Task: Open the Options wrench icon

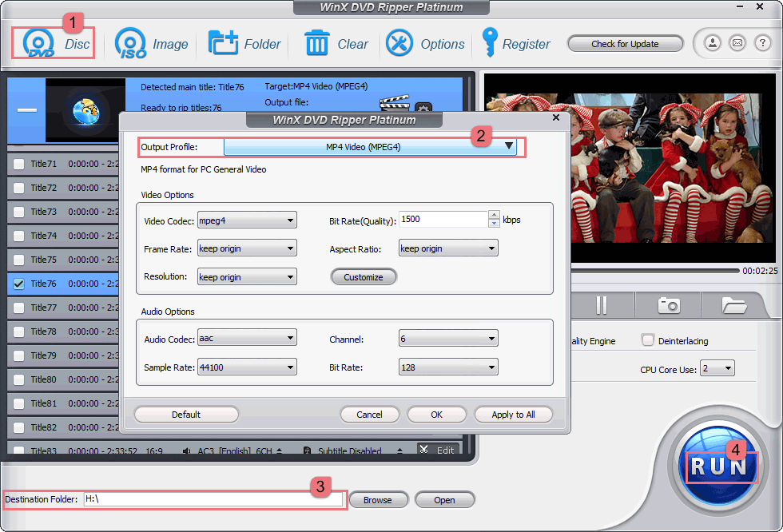Action: [399, 43]
